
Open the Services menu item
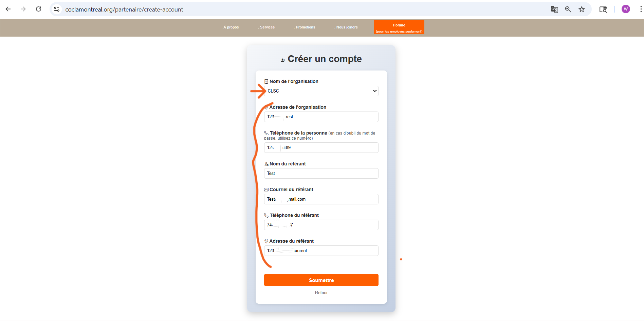267,27
